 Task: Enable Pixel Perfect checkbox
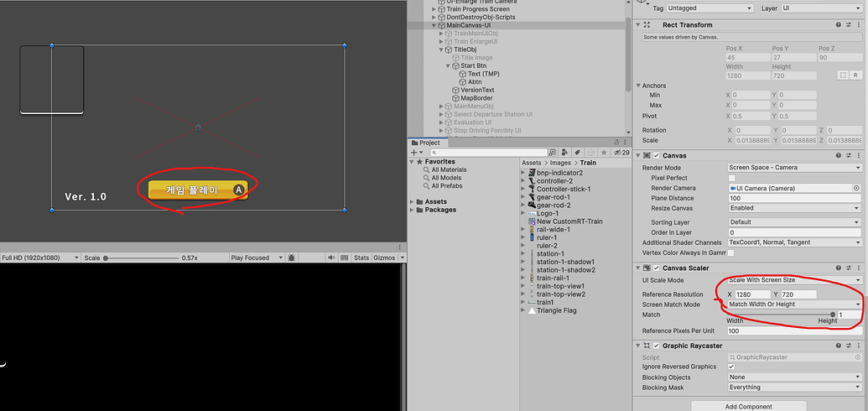click(731, 178)
